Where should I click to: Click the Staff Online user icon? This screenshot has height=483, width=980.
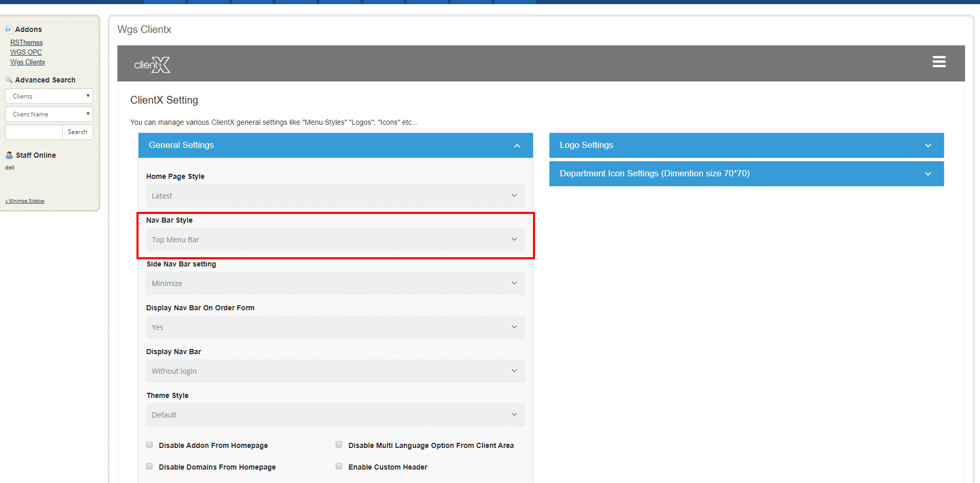9,155
